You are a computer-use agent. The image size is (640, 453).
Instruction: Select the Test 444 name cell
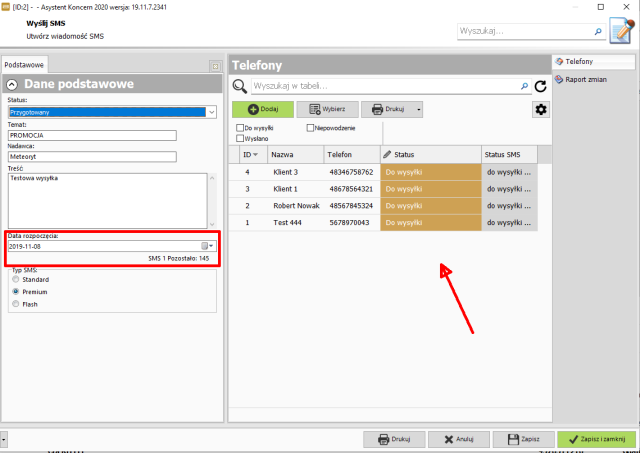click(296, 222)
